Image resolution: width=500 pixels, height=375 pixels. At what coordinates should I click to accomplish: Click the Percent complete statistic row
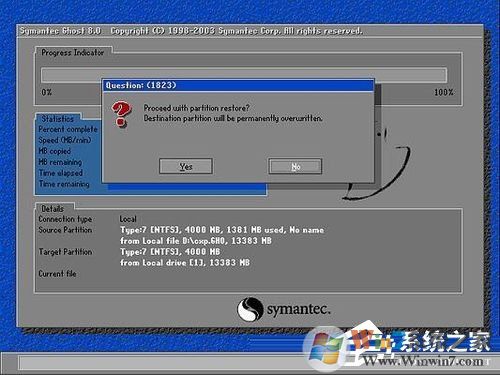click(68, 129)
